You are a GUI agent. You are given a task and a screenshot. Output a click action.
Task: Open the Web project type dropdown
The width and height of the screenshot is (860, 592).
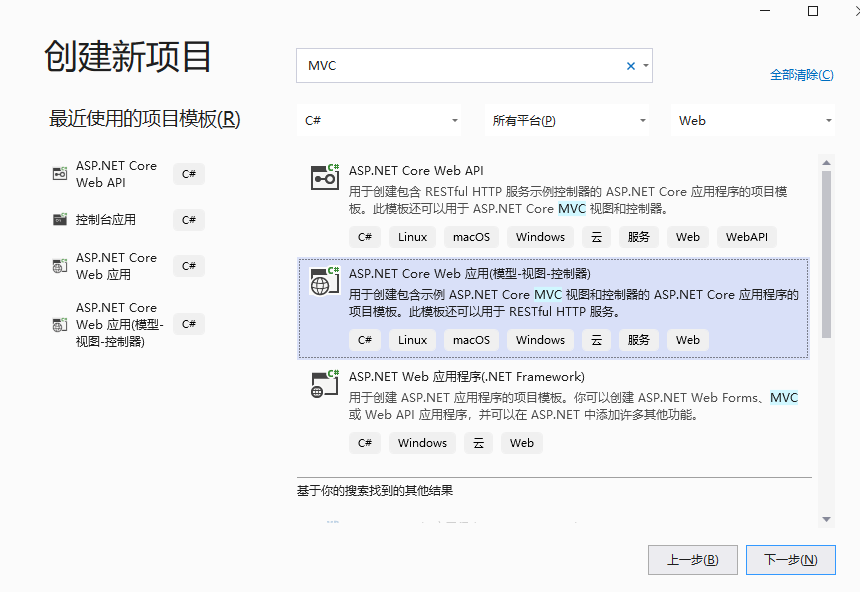coord(753,121)
